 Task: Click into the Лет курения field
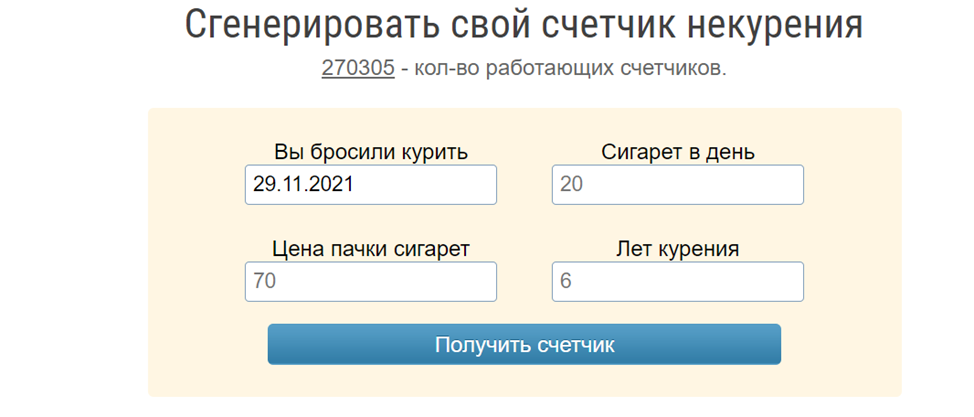677,282
